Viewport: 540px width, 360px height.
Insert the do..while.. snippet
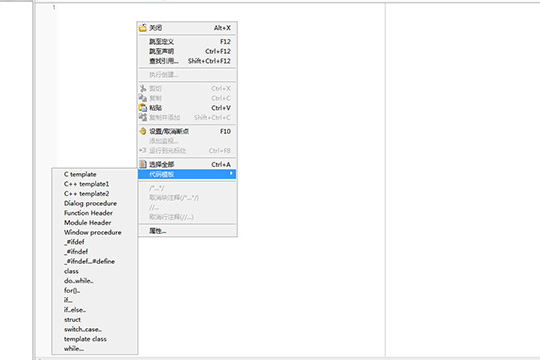click(95, 281)
